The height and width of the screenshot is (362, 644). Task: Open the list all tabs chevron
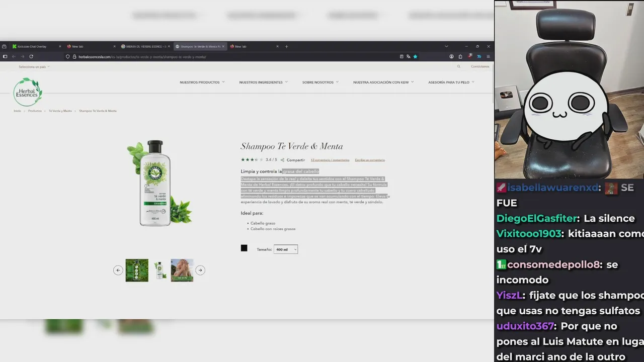point(446,46)
